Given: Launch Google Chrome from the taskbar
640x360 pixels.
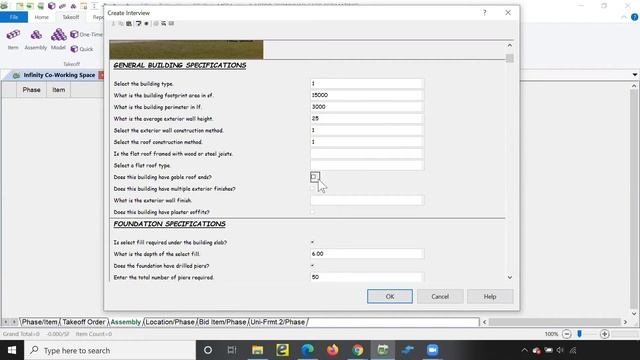Looking at the screenshot, I should click(358, 350).
